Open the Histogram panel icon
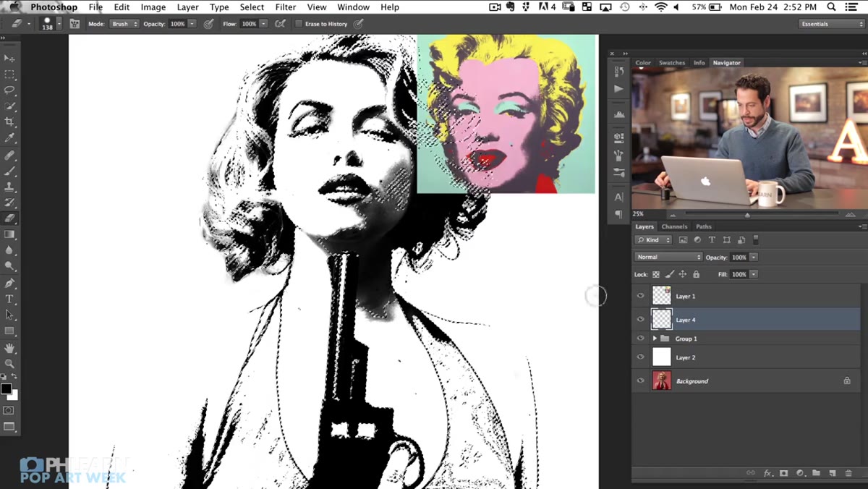 pyautogui.click(x=618, y=114)
